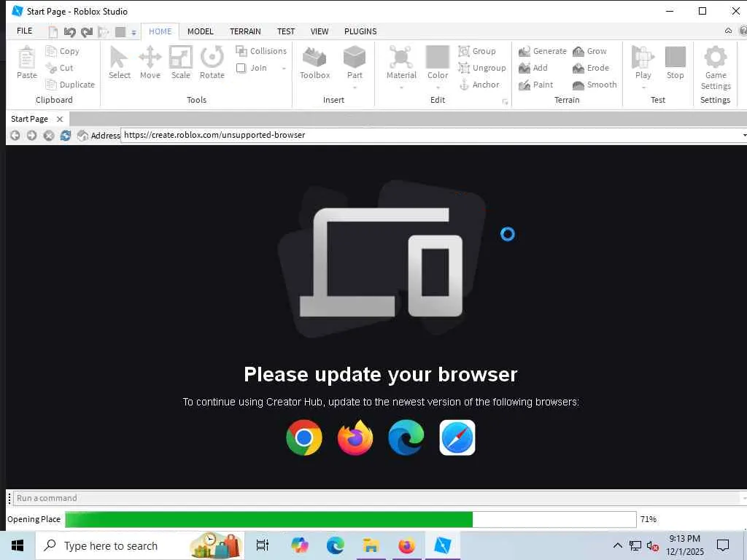Stop loading the page
Image resolution: width=747 pixels, height=560 pixels.
pos(49,135)
